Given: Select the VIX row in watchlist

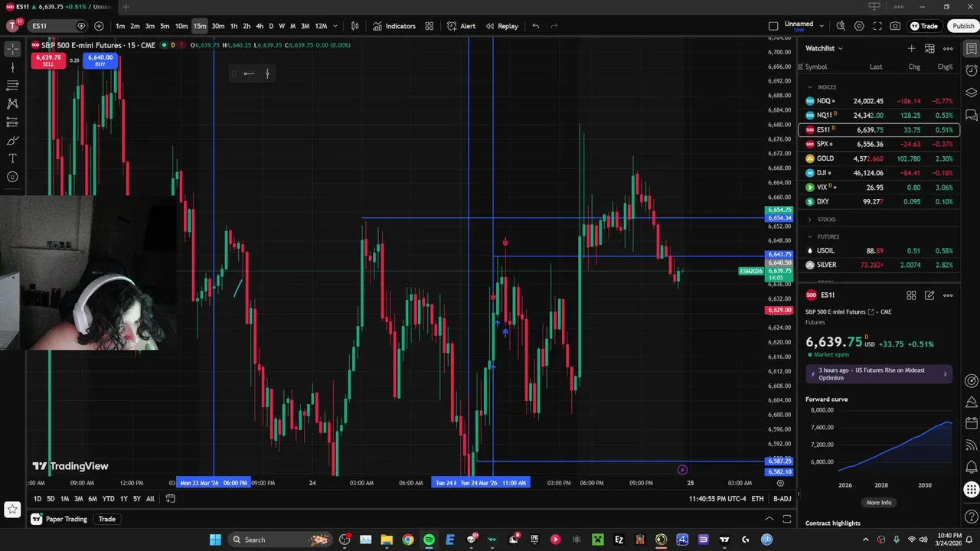Looking at the screenshot, I should click(x=878, y=187).
